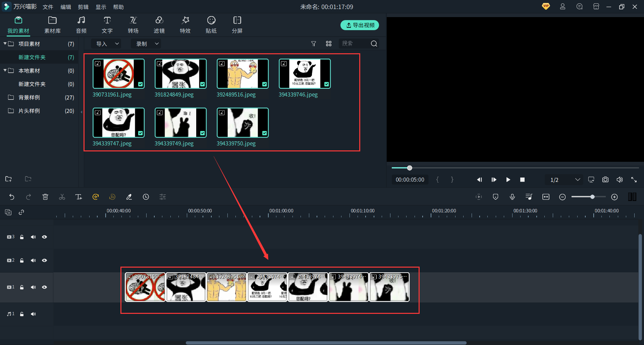Open the 1/2 preview quality dropdown

pyautogui.click(x=565, y=180)
